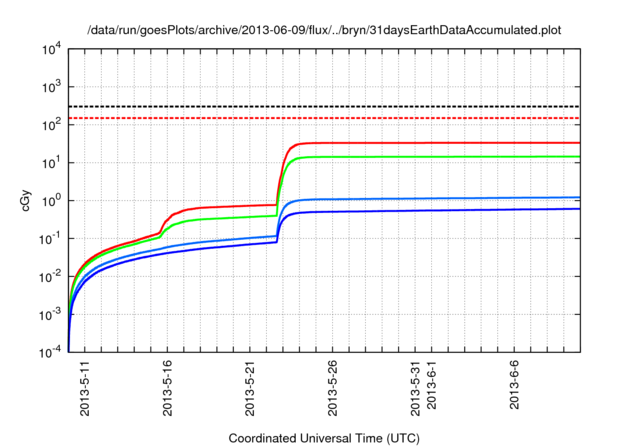Click the black dashed threshold line
This screenshot has height=448, width=640.
point(324,106)
